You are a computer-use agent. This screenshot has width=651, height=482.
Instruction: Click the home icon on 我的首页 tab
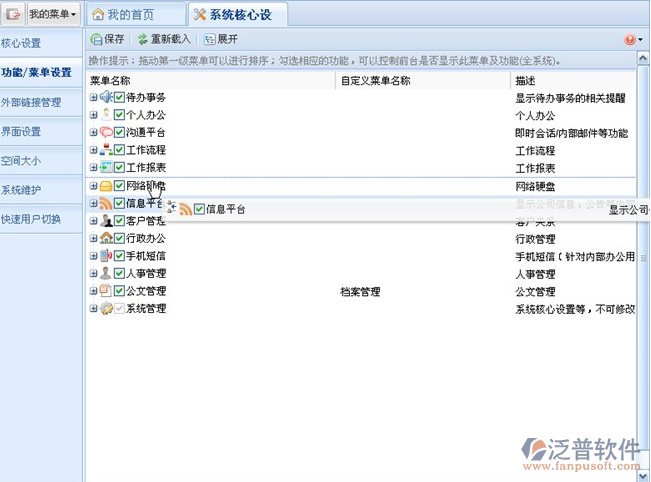98,15
